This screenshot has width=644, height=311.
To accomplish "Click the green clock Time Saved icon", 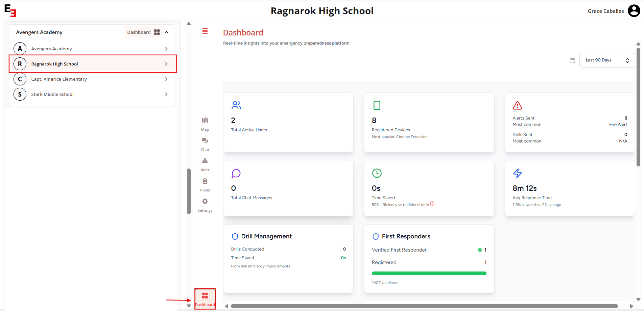I will click(377, 173).
